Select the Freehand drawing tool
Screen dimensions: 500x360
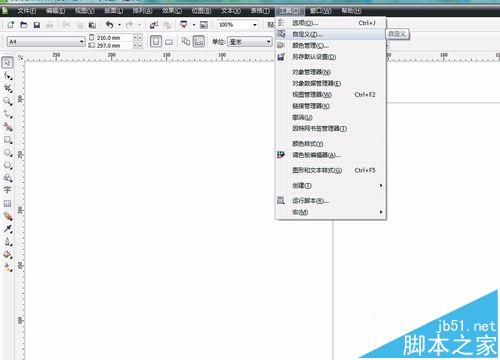click(8, 114)
